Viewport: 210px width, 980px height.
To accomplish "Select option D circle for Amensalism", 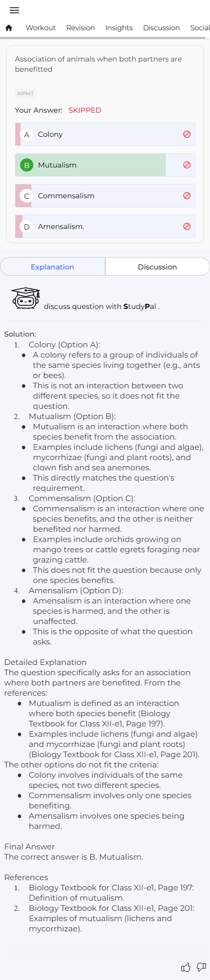I will point(27,226).
